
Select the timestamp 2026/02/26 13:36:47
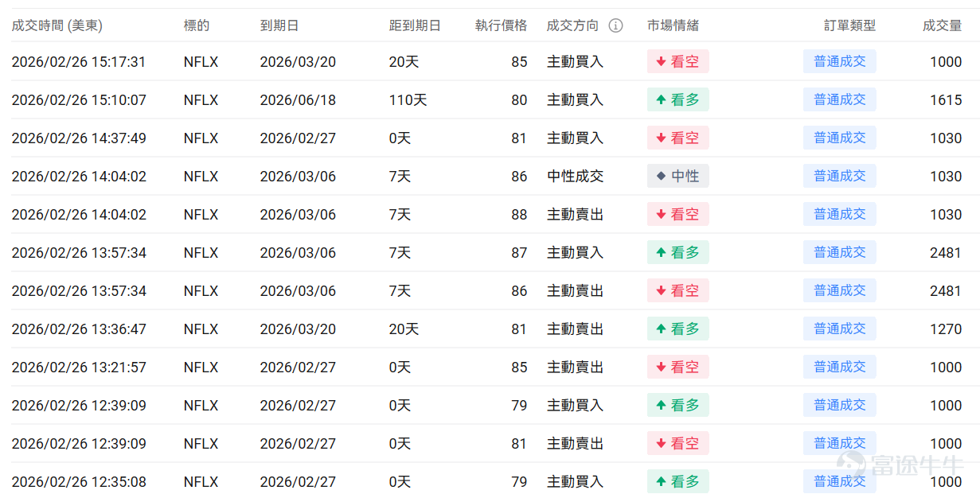[79, 329]
